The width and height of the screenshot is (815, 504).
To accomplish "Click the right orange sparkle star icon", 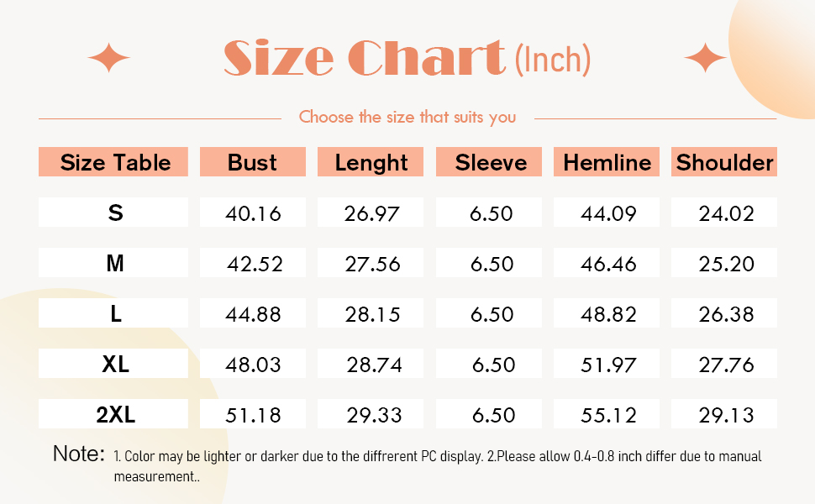I will click(x=705, y=59).
